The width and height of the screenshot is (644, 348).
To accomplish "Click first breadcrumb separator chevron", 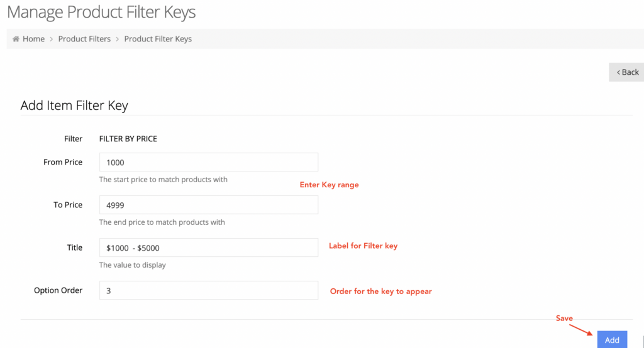I will point(52,39).
